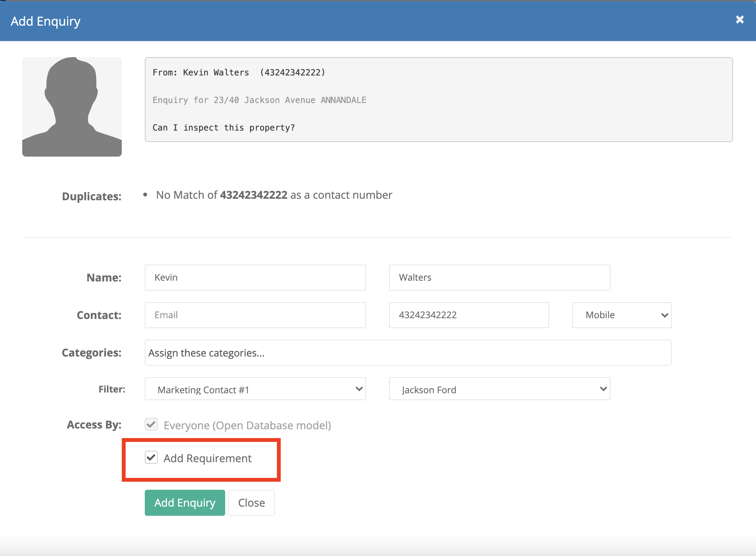756x556 pixels.
Task: Click the green Add Enquiry button
Action: click(x=185, y=503)
